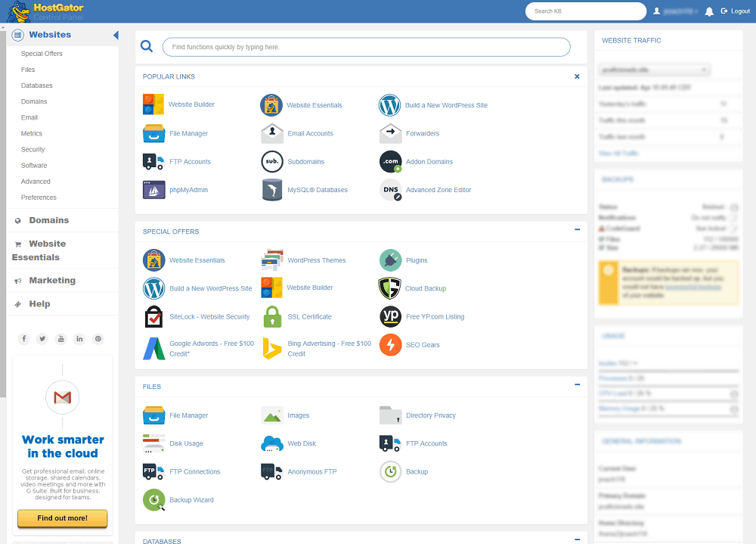Open the Bing Advertising icon
The image size is (756, 544).
click(272, 349)
